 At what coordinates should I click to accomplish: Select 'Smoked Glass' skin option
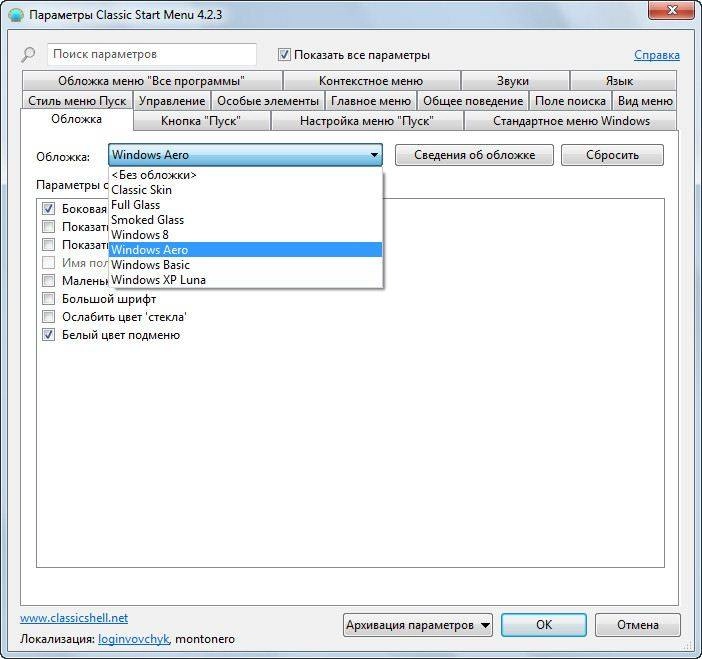point(246,220)
